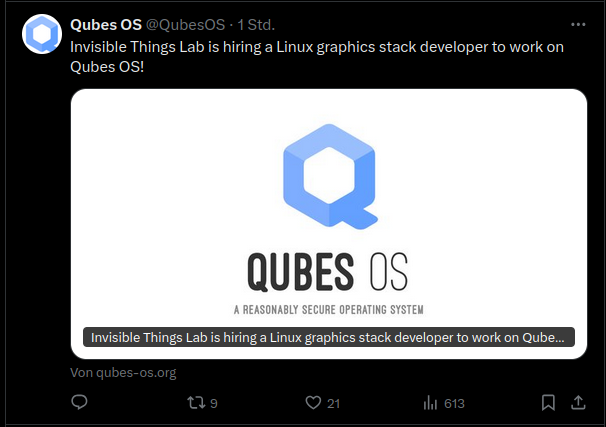Screen dimensions: 606x427
Task: Click the Qubes OS display name
Action: tap(106, 25)
